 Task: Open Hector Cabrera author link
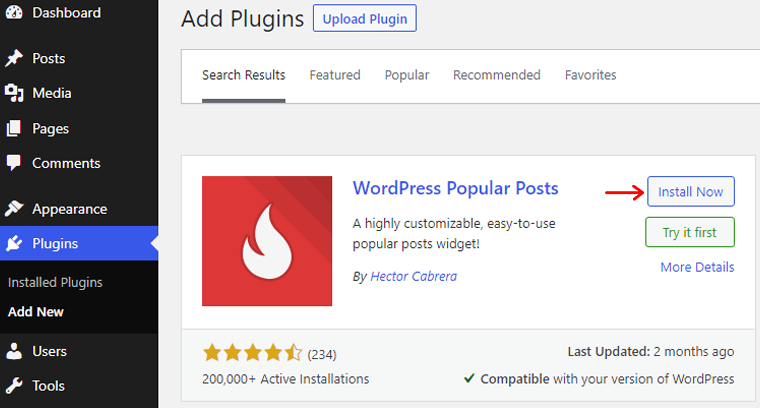(413, 276)
